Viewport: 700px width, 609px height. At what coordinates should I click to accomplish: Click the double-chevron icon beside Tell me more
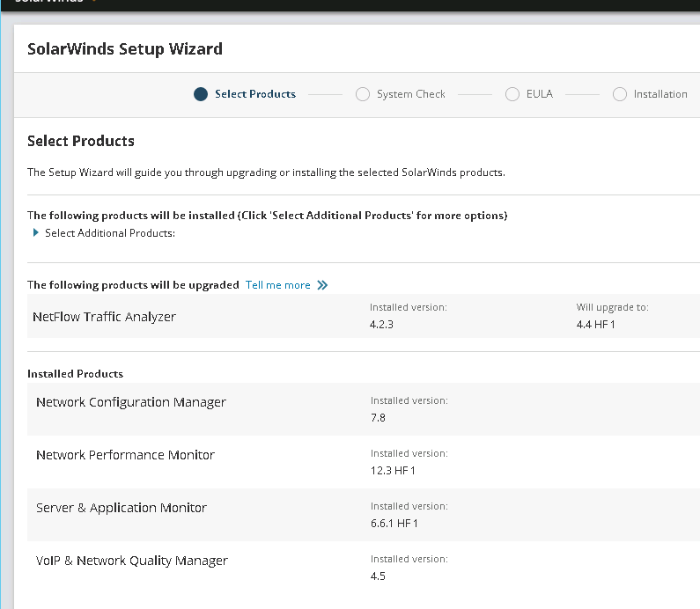point(322,285)
